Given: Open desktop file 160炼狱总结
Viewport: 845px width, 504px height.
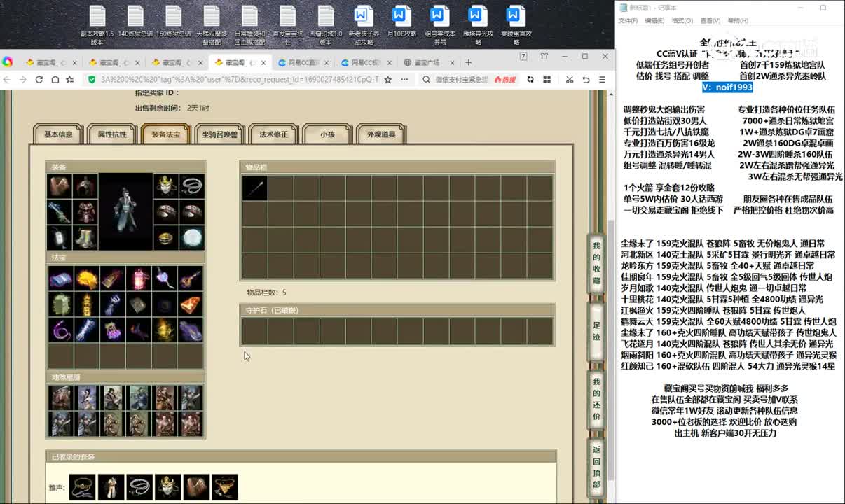Looking at the screenshot, I should (174, 21).
